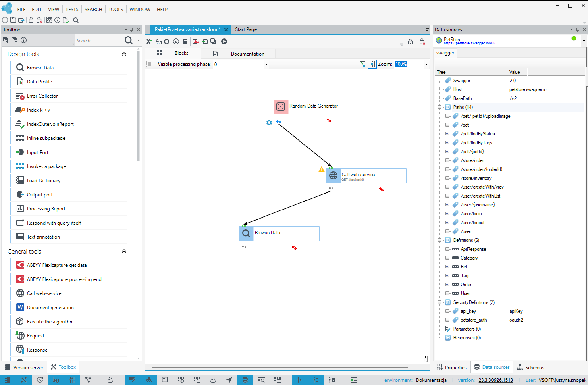
Task: Close the PakietPrzetwarzania.transform tab
Action: pyautogui.click(x=226, y=29)
